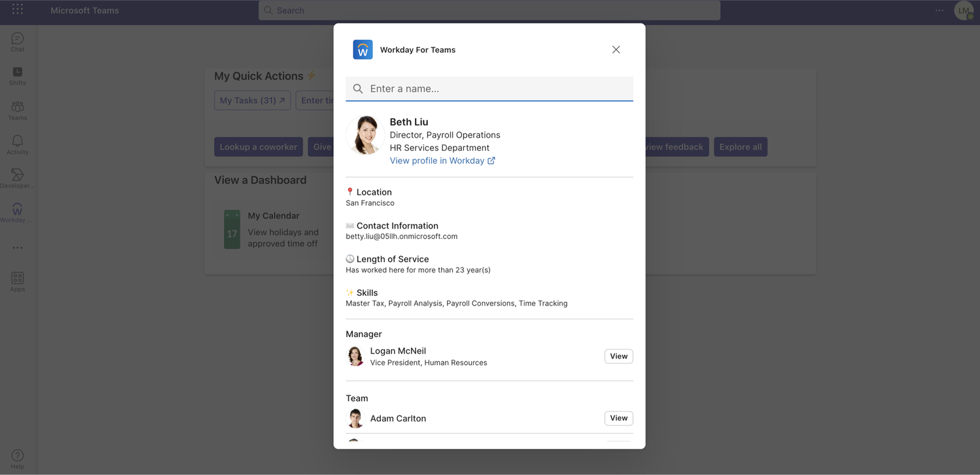Click the app launcher waffle icon
Image resolution: width=980 pixels, height=475 pixels.
(x=17, y=10)
